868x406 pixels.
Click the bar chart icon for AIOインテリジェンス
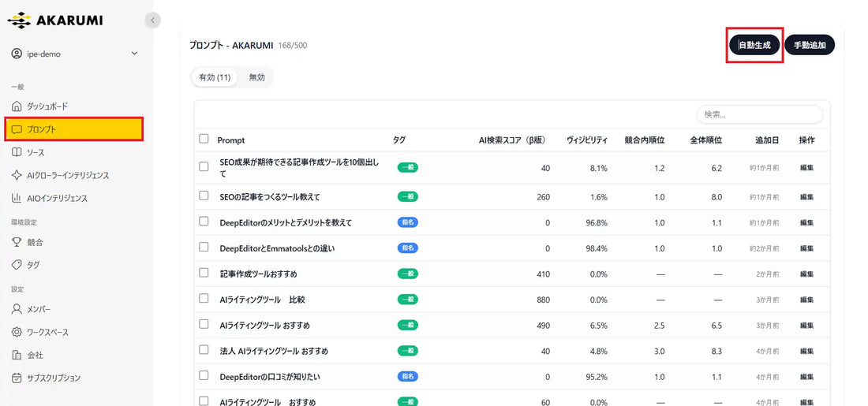click(x=17, y=198)
